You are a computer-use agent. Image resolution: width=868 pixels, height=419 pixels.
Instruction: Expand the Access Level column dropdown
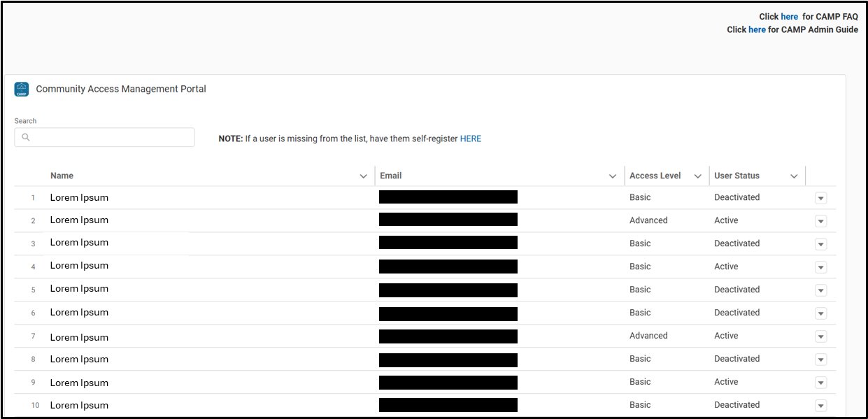pos(698,176)
